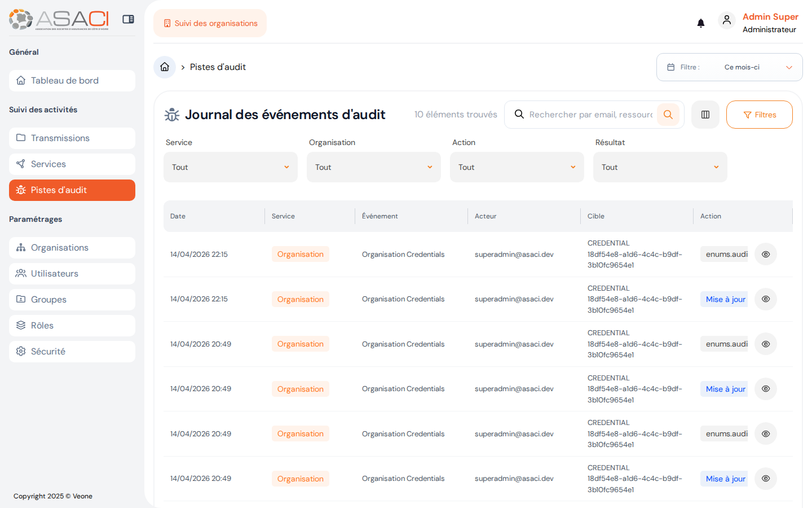The image size is (812, 508).
Task: Expand the Résultat dropdown
Action: 660,167
